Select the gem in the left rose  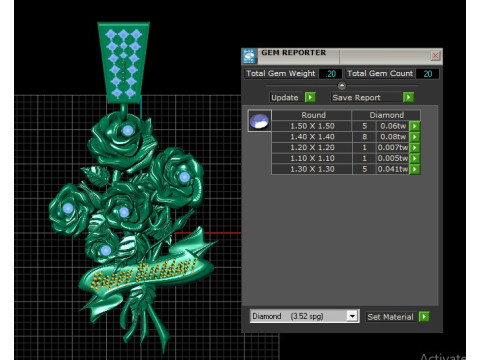click(68, 208)
